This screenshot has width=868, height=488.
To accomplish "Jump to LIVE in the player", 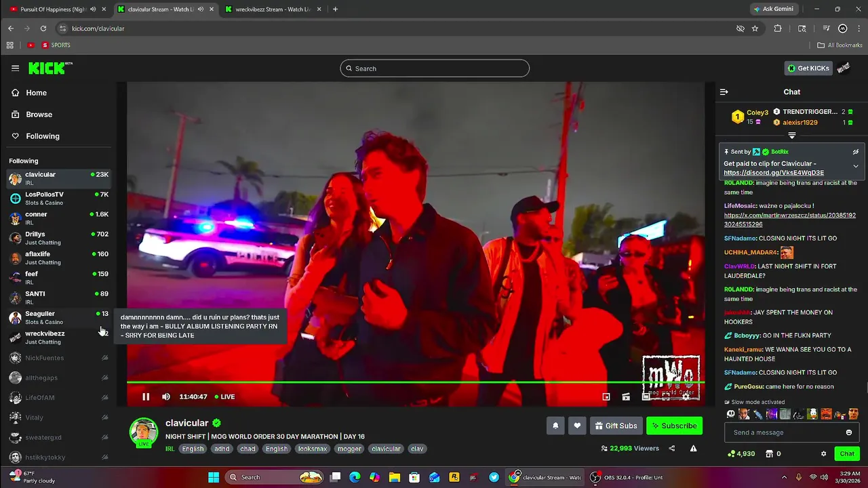I will pyautogui.click(x=224, y=396).
